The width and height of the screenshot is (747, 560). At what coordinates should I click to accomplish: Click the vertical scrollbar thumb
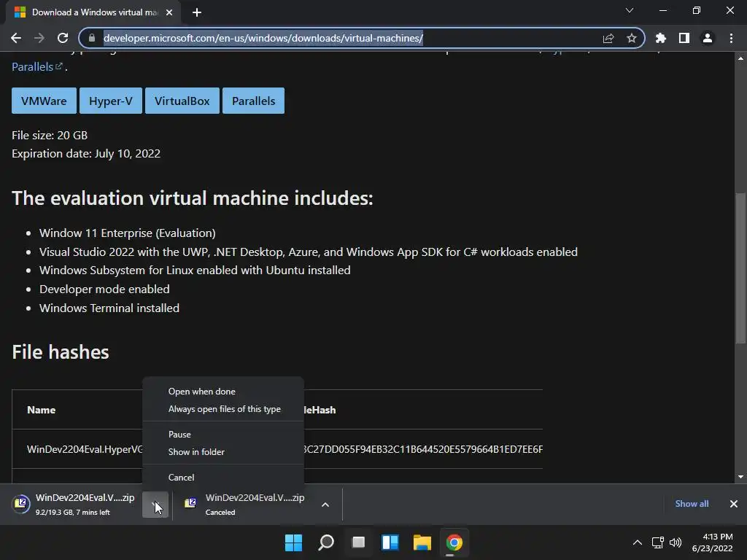[740, 268]
